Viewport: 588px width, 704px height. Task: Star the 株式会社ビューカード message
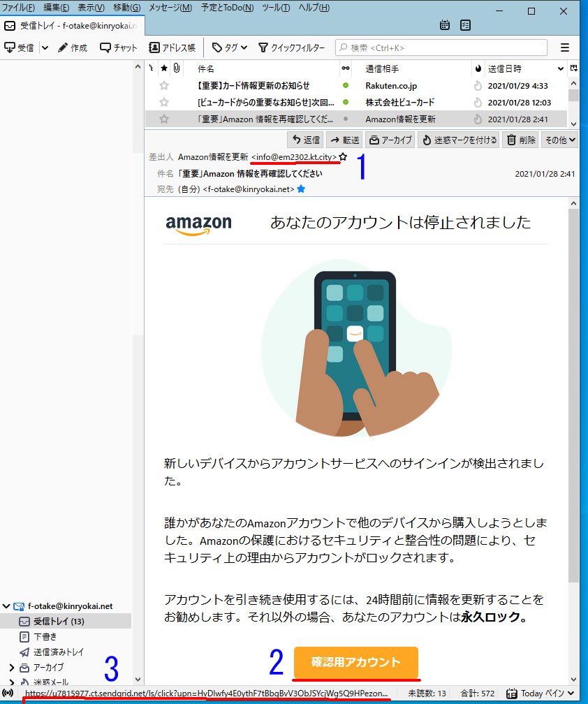164,103
